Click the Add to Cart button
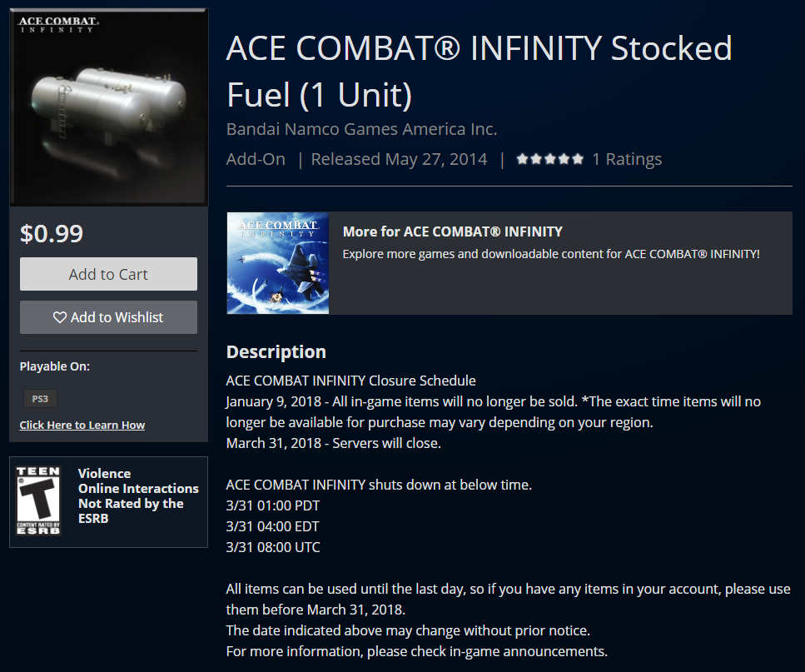This screenshot has width=805, height=672. click(x=108, y=274)
